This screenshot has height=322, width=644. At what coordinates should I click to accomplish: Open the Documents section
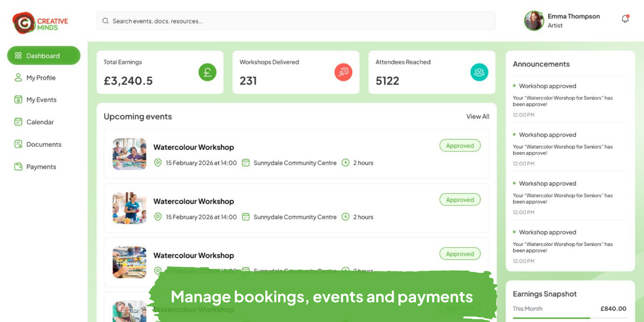tap(38, 144)
